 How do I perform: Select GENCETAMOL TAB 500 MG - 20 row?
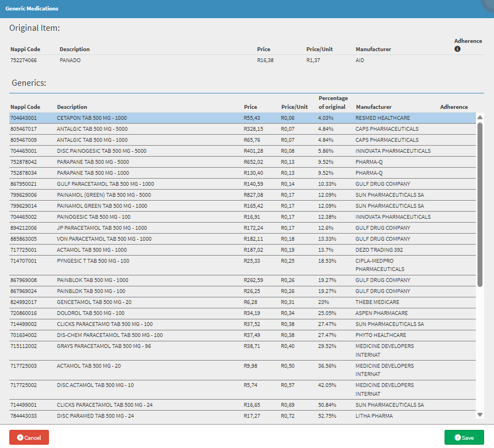coord(94,302)
